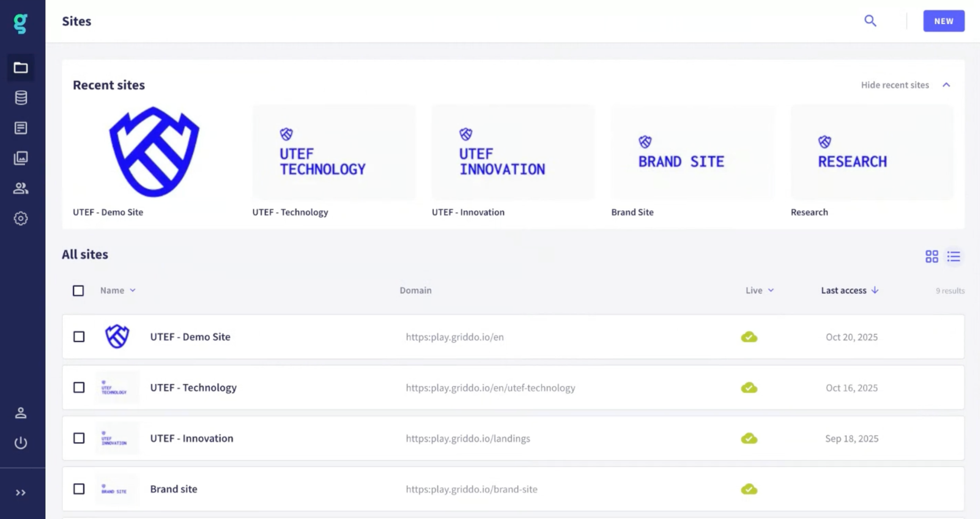The height and width of the screenshot is (519, 980).
Task: Check the select-all sites checkbox
Action: (x=78, y=290)
